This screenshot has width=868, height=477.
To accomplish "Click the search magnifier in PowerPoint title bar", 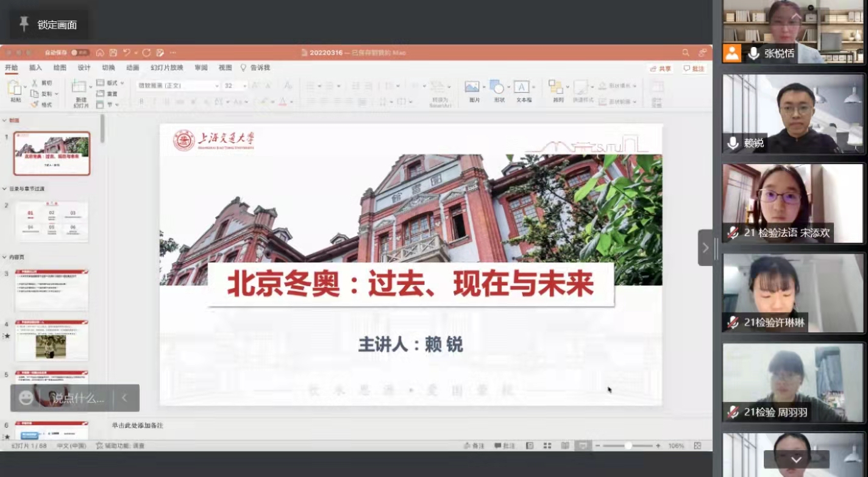I will (x=686, y=53).
